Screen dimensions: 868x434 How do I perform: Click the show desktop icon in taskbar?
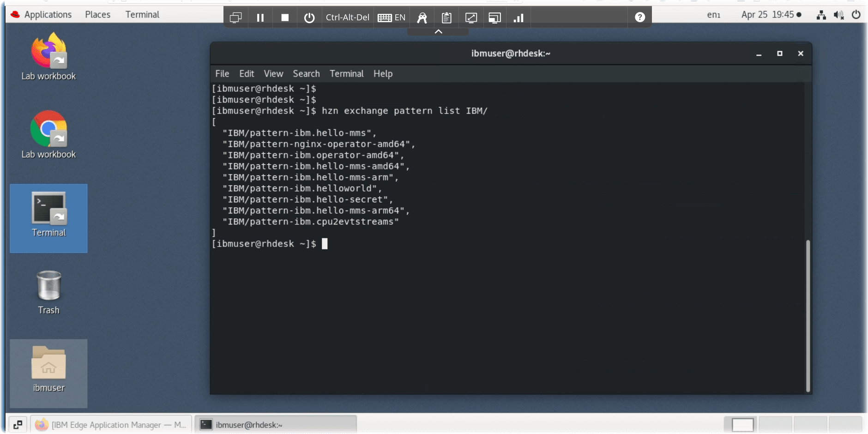tap(18, 424)
